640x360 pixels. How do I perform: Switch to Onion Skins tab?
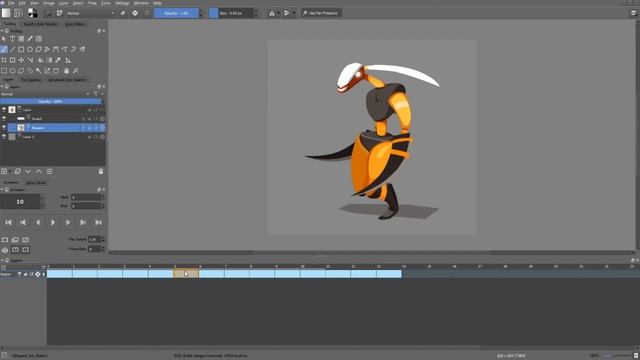pyautogui.click(x=36, y=182)
